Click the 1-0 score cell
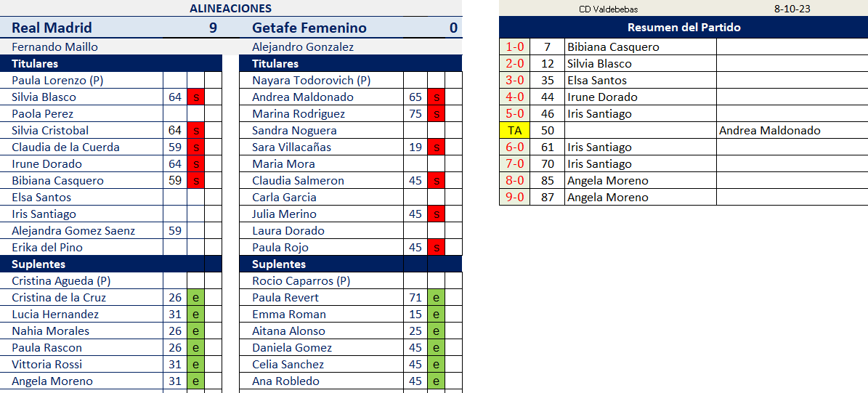This screenshot has width=868, height=393. pos(514,47)
